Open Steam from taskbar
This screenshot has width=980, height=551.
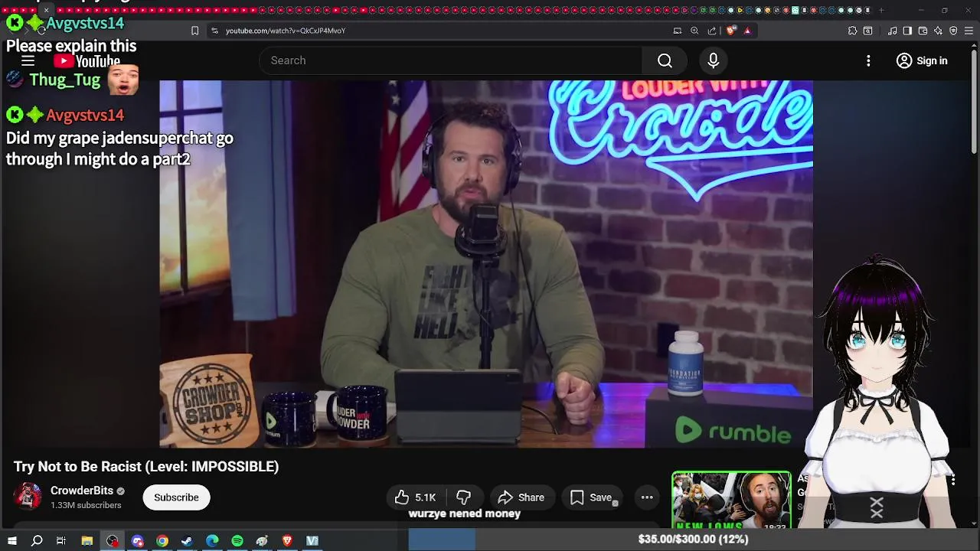click(x=187, y=541)
